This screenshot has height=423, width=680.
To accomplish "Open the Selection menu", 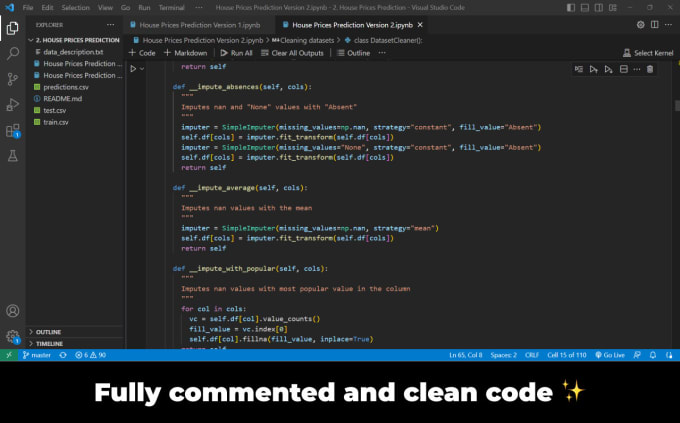I will [75, 7].
